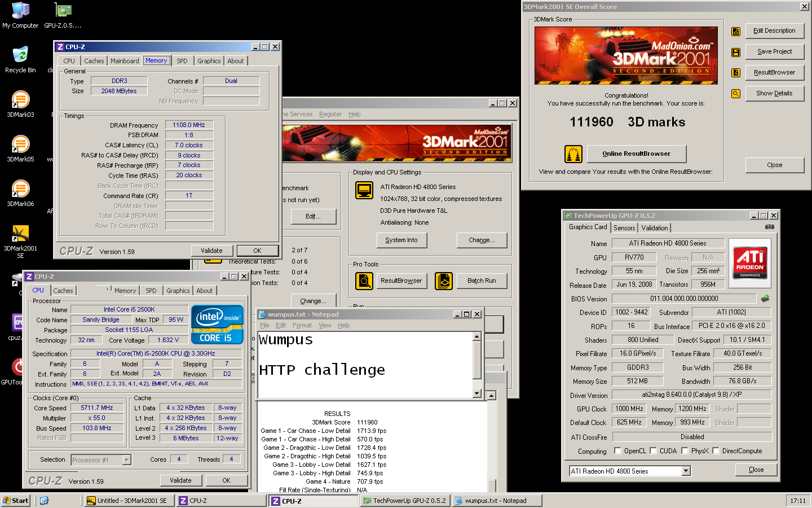Switch to the Validation tab in GPU-Z

click(655, 228)
